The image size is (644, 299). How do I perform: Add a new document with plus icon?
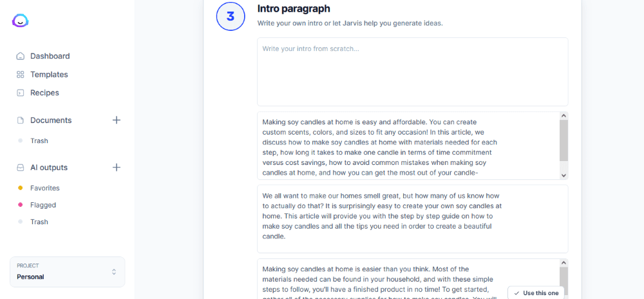(117, 120)
